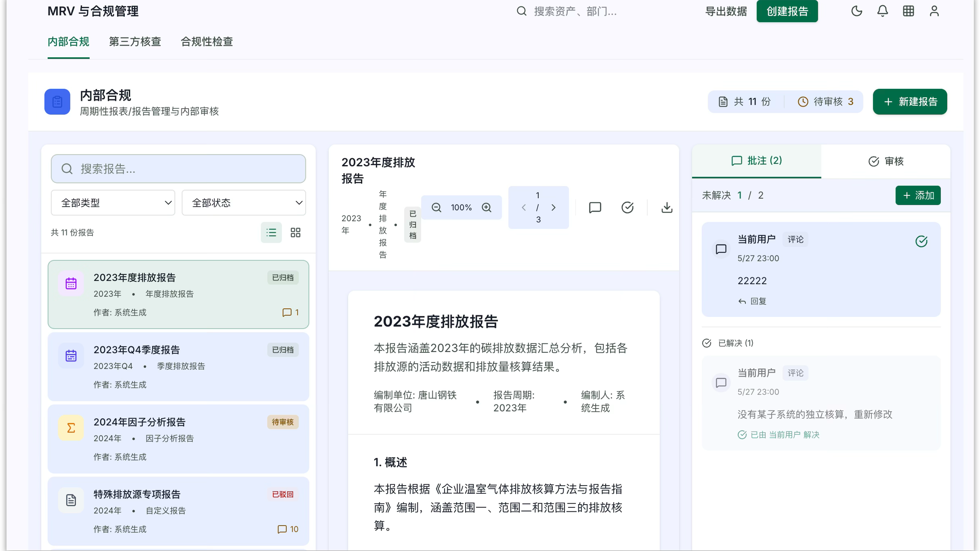Switch to 第三方核查 tab

135,42
